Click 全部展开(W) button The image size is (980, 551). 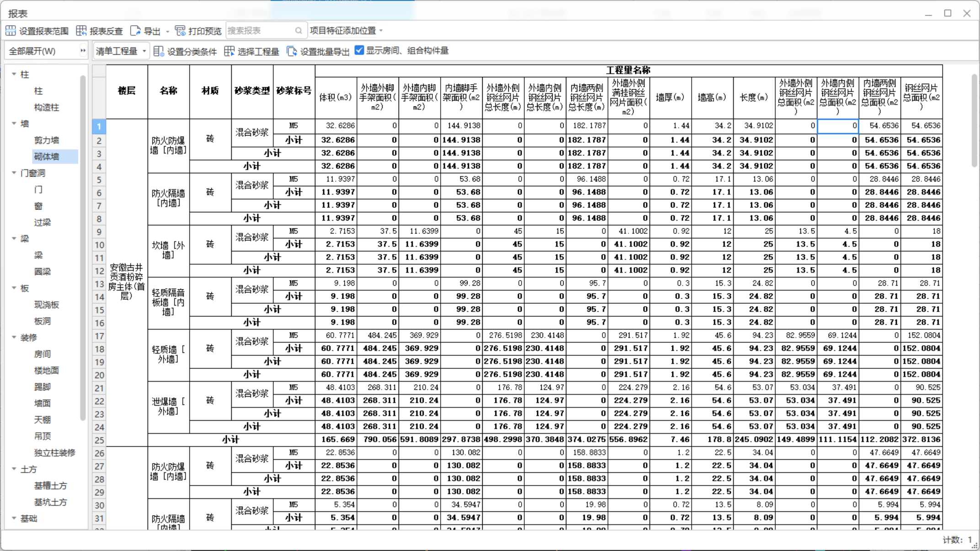click(32, 51)
